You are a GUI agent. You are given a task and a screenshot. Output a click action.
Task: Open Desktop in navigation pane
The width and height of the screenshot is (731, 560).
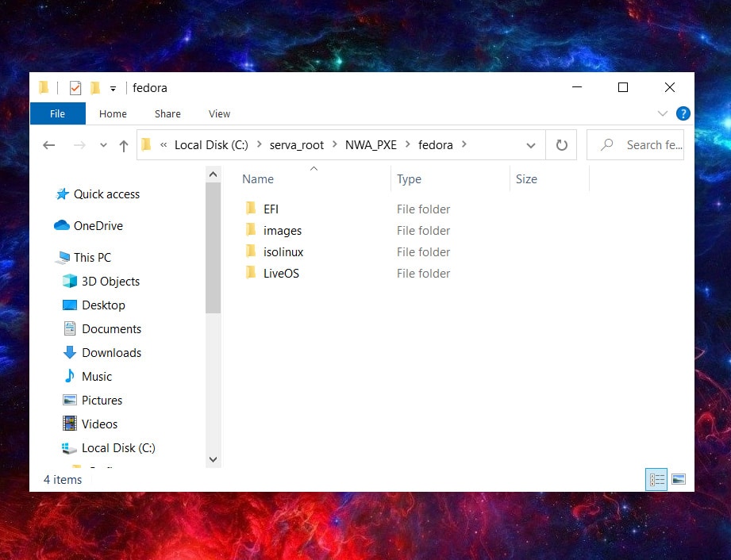[x=103, y=305]
